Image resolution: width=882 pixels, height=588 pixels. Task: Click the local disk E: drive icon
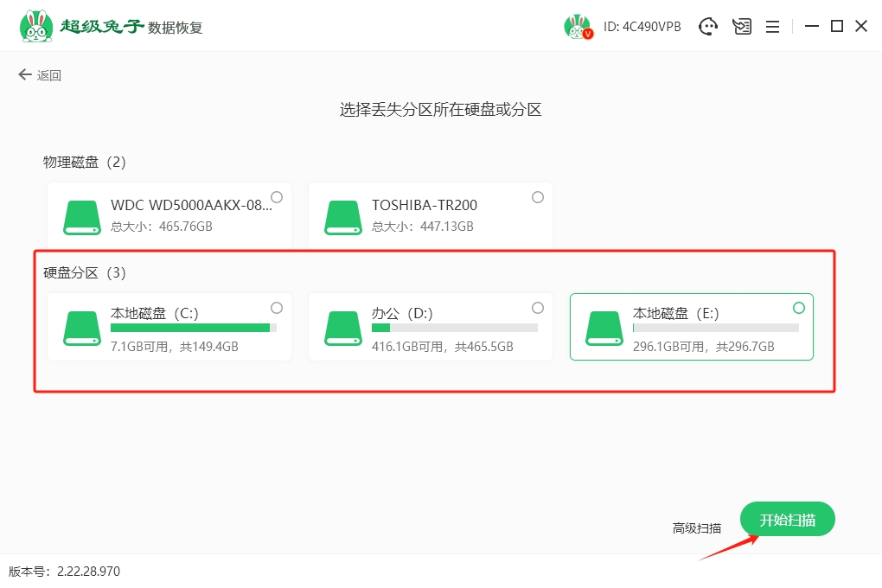pos(604,327)
